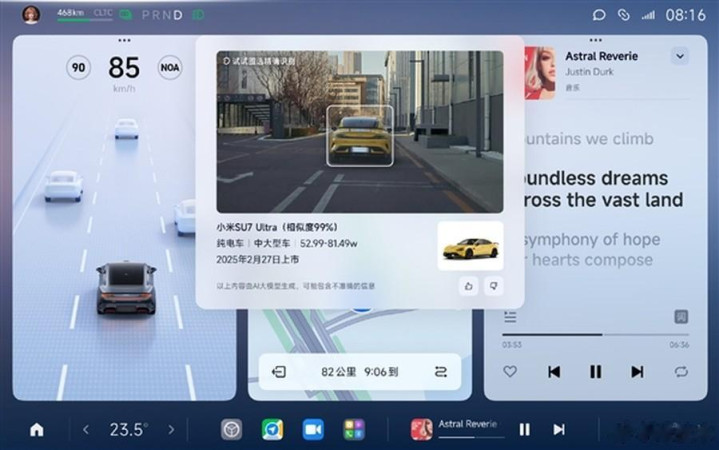The image size is (719, 450).
Task: Open the messages chat bubble icon
Action: 599,15
